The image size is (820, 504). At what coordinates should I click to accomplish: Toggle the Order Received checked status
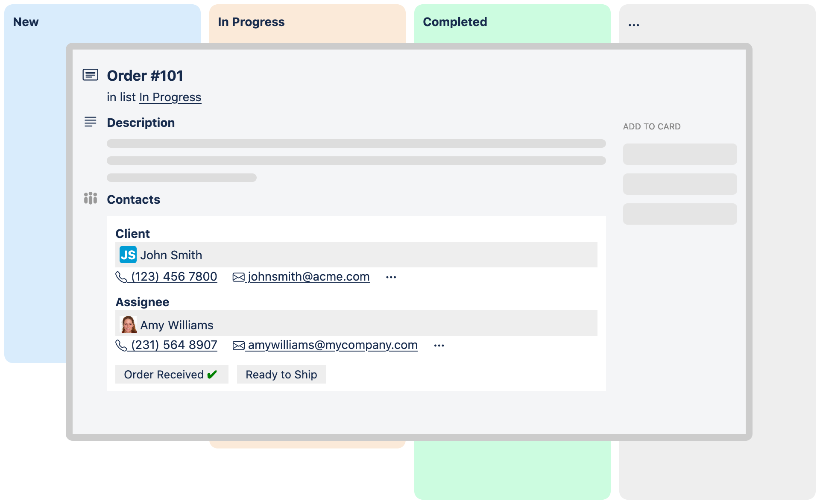tap(171, 375)
